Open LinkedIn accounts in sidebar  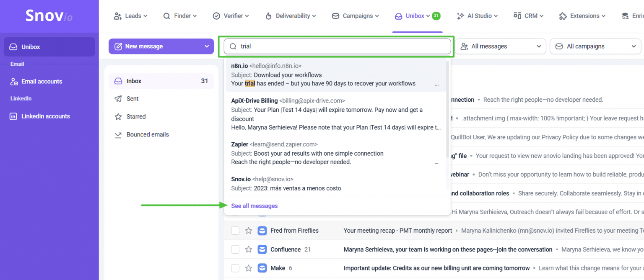click(x=45, y=116)
